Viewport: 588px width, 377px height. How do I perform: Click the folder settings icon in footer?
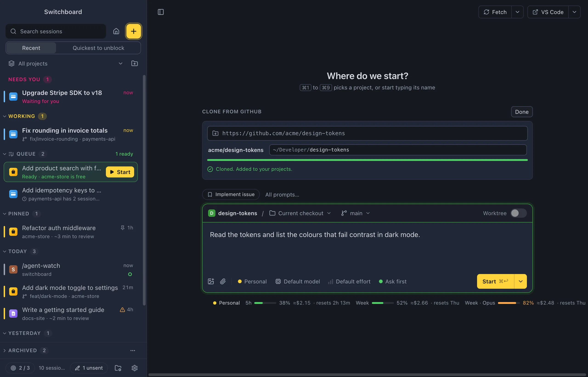coord(118,368)
